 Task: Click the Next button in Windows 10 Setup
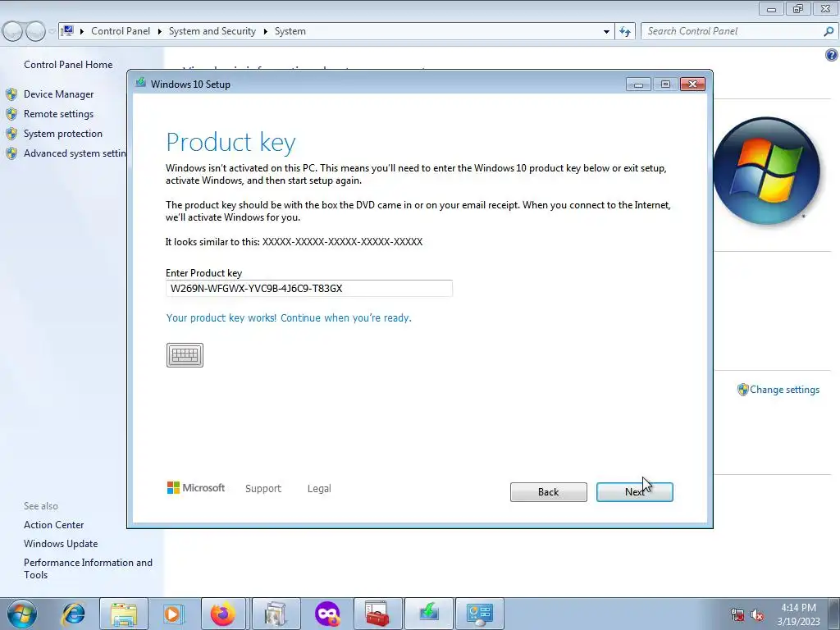(634, 492)
